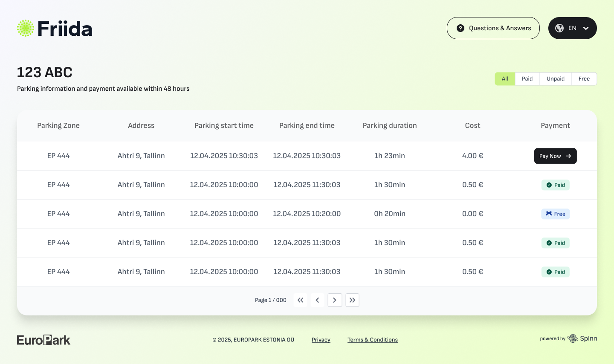614x364 pixels.
Task: Go to the previous page
Action: [x=317, y=300]
